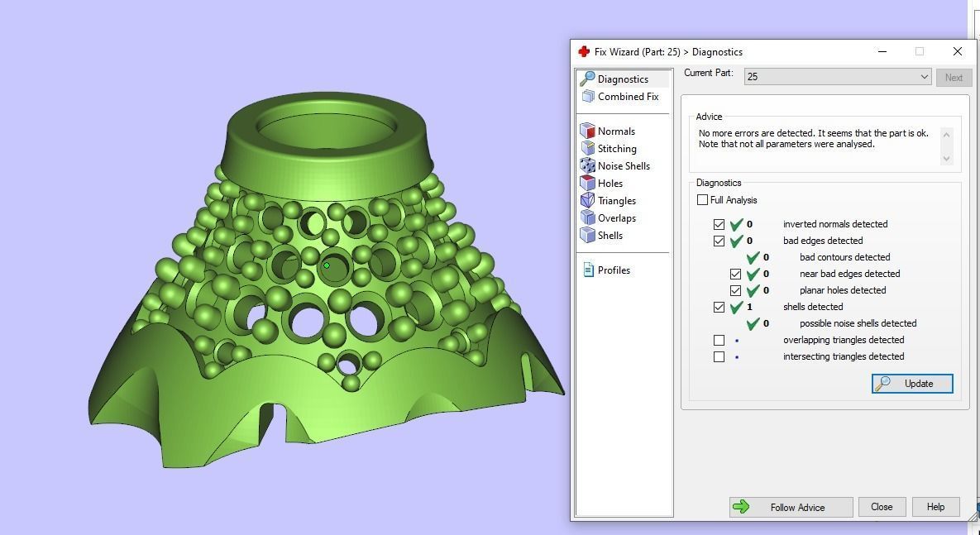The width and height of the screenshot is (980, 535).
Task: Click the Profiles document icon
Action: point(588,270)
